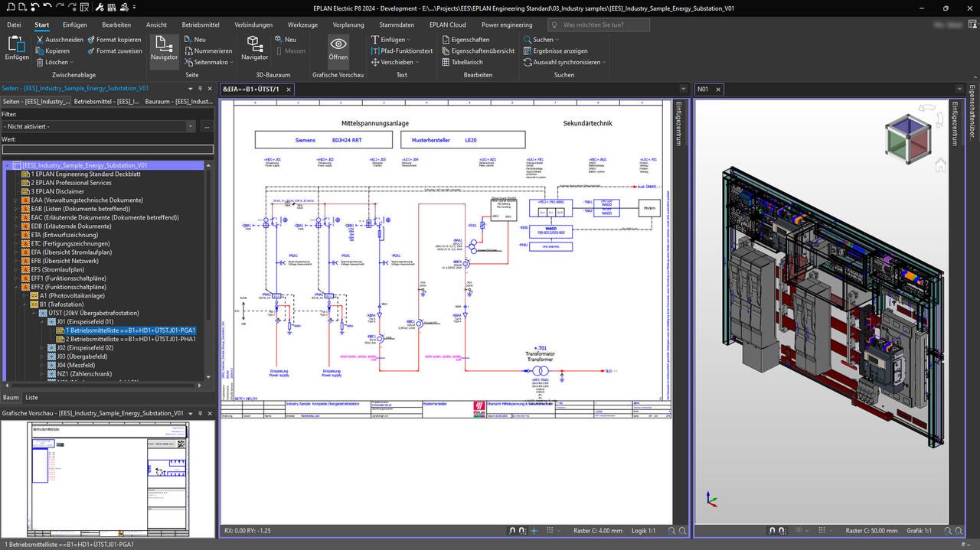The image size is (980, 550).
Task: Toggle object snap in the schematic status bar
Action: 511,530
